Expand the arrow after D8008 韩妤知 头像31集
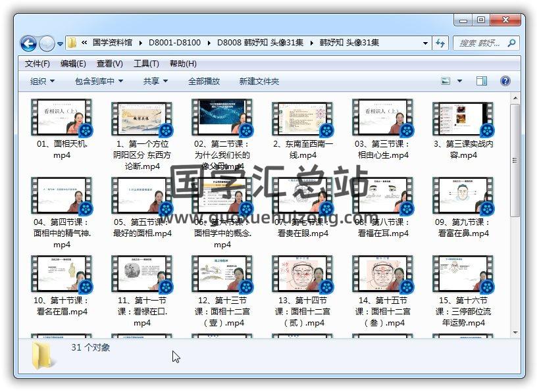This screenshot has width=539, height=392. (312, 43)
